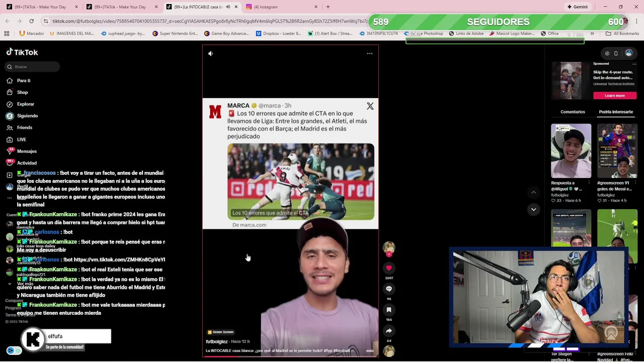This screenshot has width=644, height=362.
Task: Open the comments bubble icon
Action: [x=389, y=289]
